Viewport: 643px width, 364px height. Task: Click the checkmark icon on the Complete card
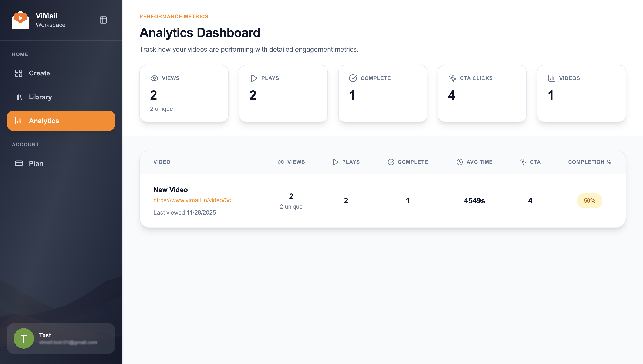(353, 78)
